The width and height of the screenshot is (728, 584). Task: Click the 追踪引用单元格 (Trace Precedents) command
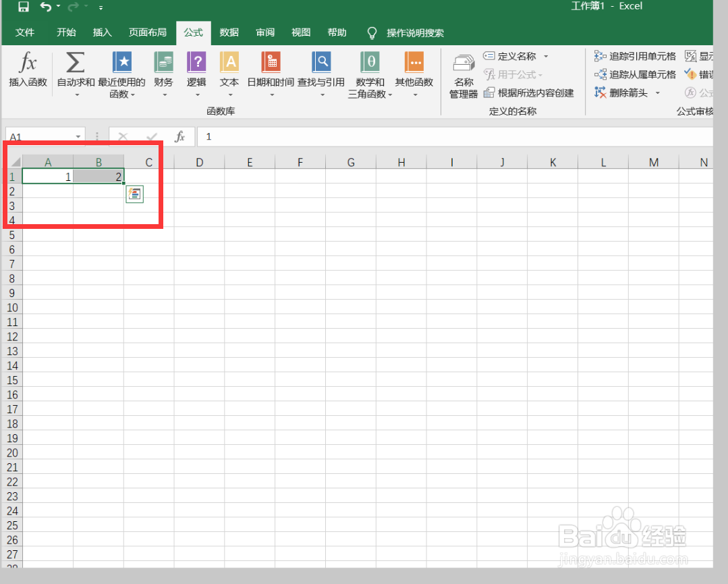click(x=633, y=56)
